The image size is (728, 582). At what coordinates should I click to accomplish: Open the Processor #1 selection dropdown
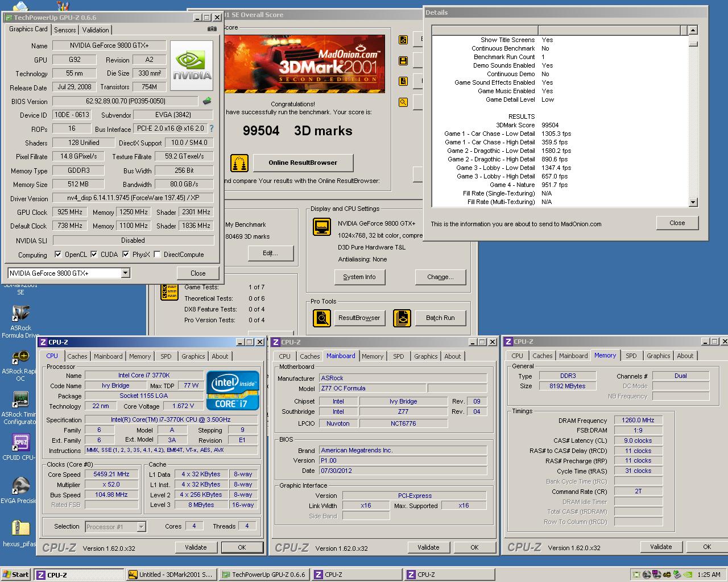click(x=141, y=527)
